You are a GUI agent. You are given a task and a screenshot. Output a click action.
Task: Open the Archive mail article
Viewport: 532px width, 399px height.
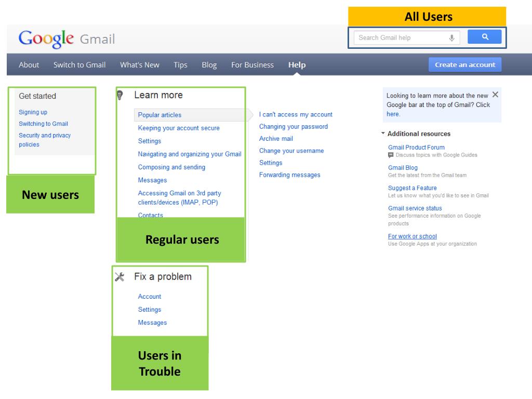pyautogui.click(x=276, y=139)
